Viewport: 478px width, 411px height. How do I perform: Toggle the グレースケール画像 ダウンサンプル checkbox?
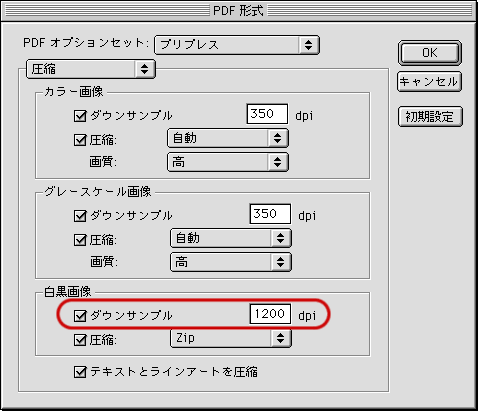pos(80,216)
